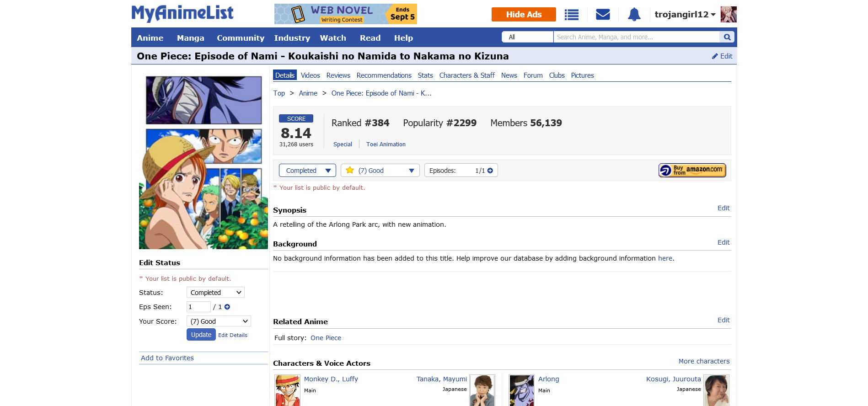The image size is (868, 406).
Task: Open the Tanaka, Mayumi voice actor link
Action: pos(442,379)
